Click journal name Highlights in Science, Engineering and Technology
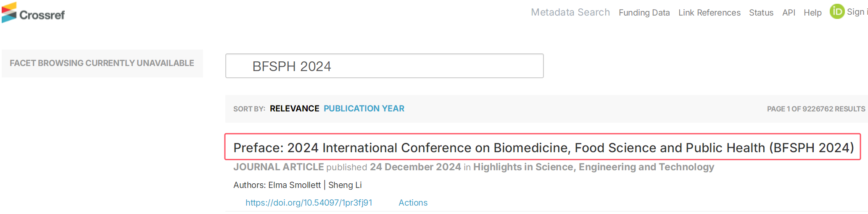Viewport: 868px width, 214px height. click(594, 167)
